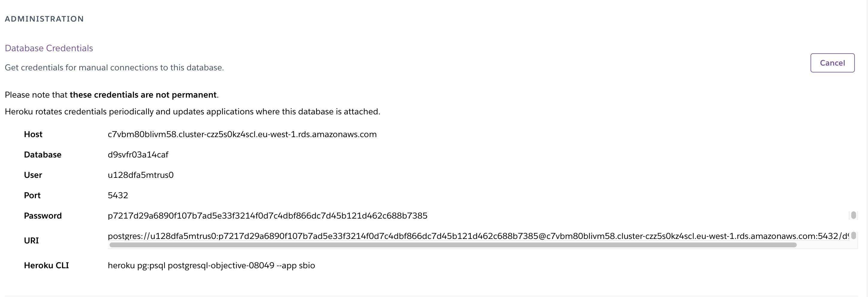Click the Database row label

pos(42,154)
